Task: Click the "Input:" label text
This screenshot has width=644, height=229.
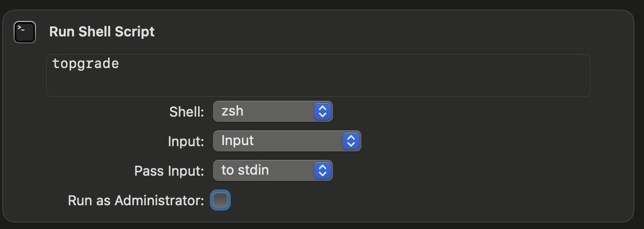Action: click(x=186, y=141)
